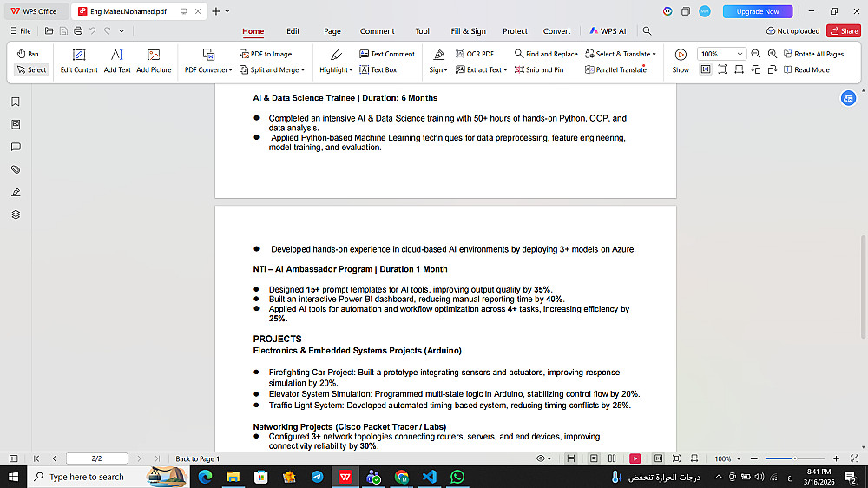Switch to the Home tab

point(253,31)
